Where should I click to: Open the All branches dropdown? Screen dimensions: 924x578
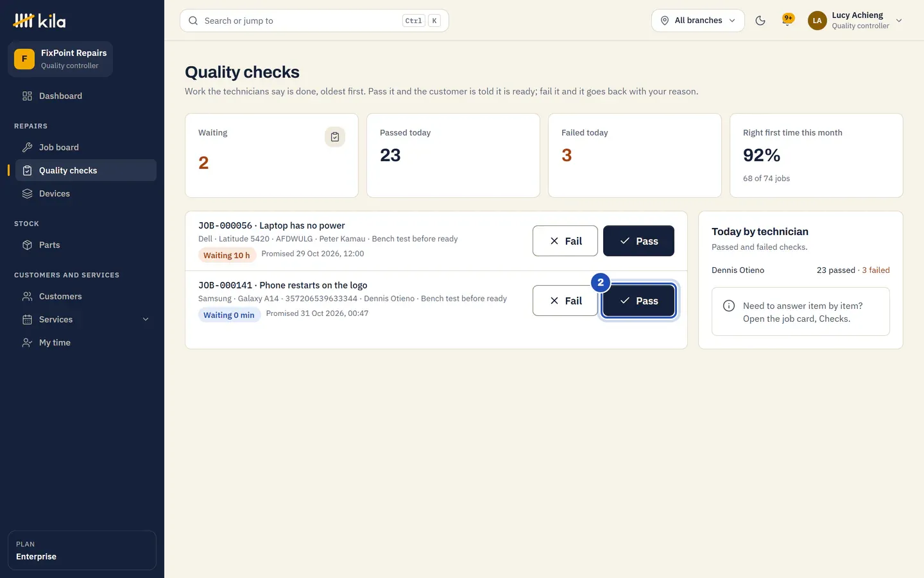click(698, 21)
